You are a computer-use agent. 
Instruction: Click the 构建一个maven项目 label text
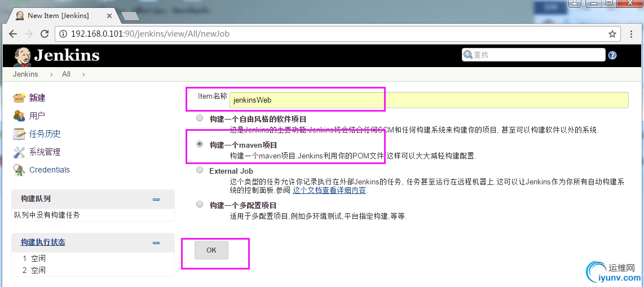[x=243, y=145]
